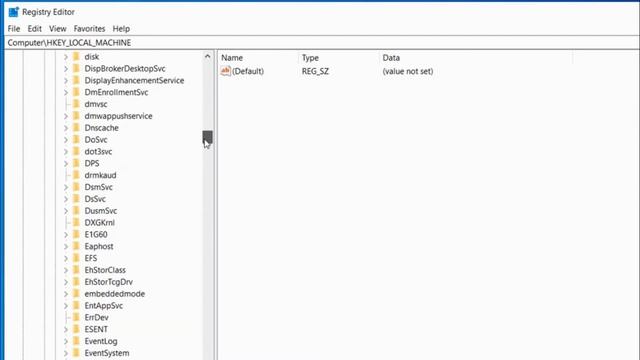
Task: Select the EFS key label
Action: click(x=91, y=258)
